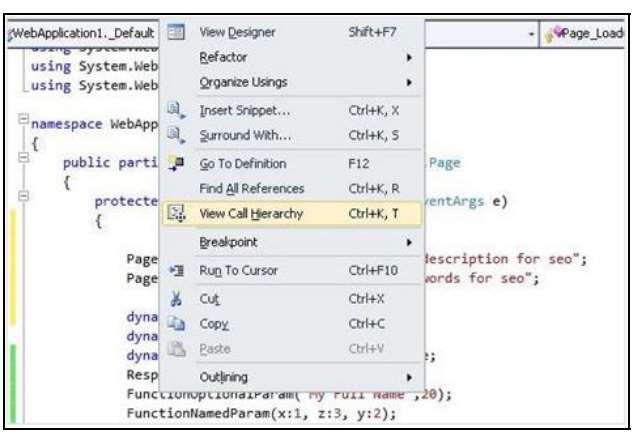Select Find All References

tap(246, 188)
